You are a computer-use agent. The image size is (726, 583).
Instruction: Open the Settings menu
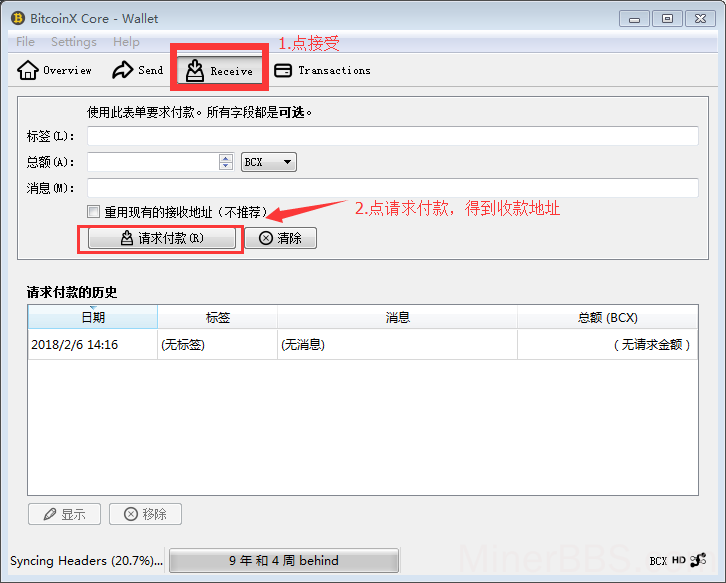pos(74,42)
